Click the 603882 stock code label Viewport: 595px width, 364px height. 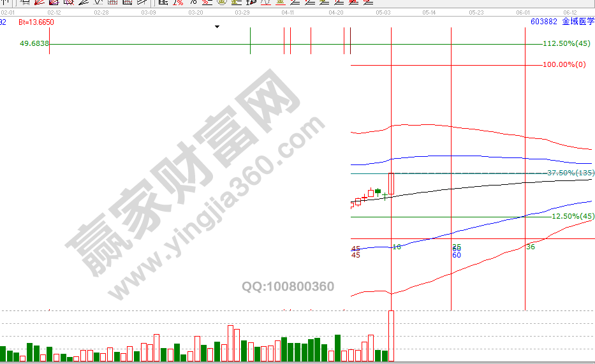click(543, 22)
